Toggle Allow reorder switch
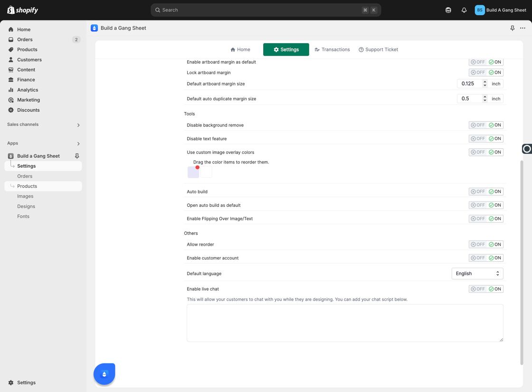532x392 pixels. point(486,244)
